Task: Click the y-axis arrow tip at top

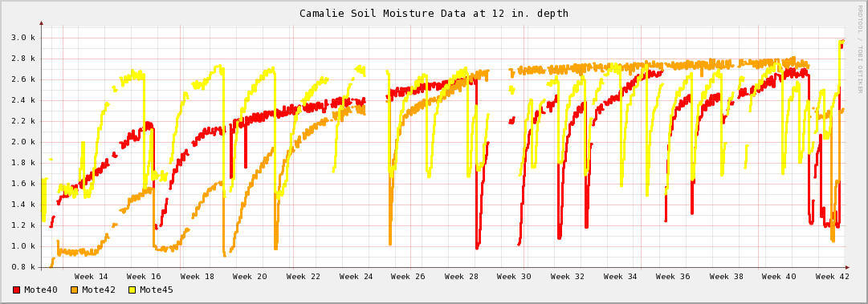Action: point(41,23)
